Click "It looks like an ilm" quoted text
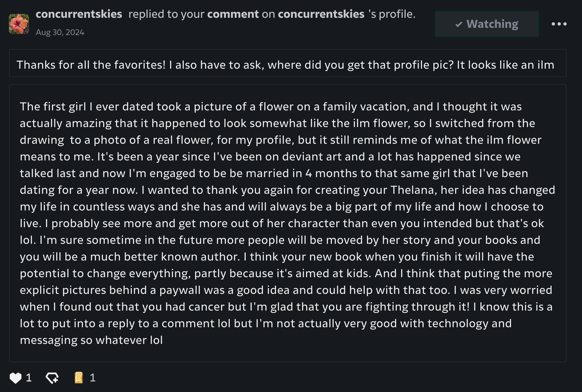 tap(505, 65)
